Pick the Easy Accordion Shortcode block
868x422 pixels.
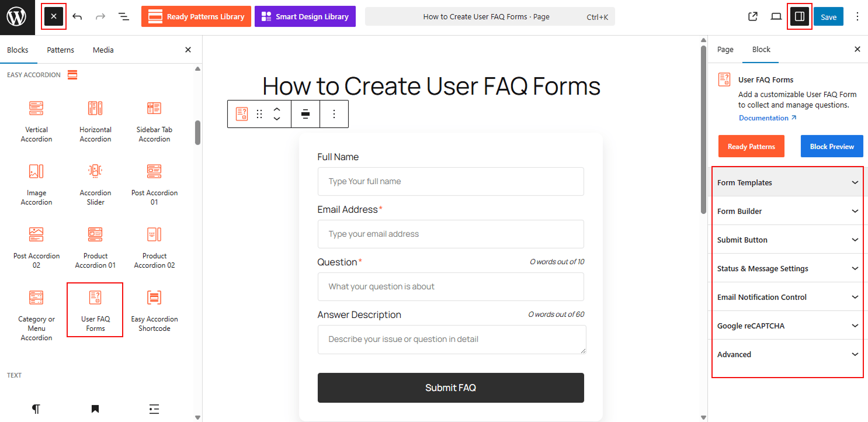point(154,309)
